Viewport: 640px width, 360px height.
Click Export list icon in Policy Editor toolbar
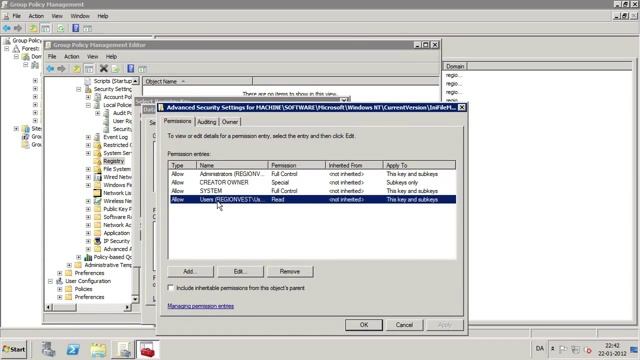point(116,69)
